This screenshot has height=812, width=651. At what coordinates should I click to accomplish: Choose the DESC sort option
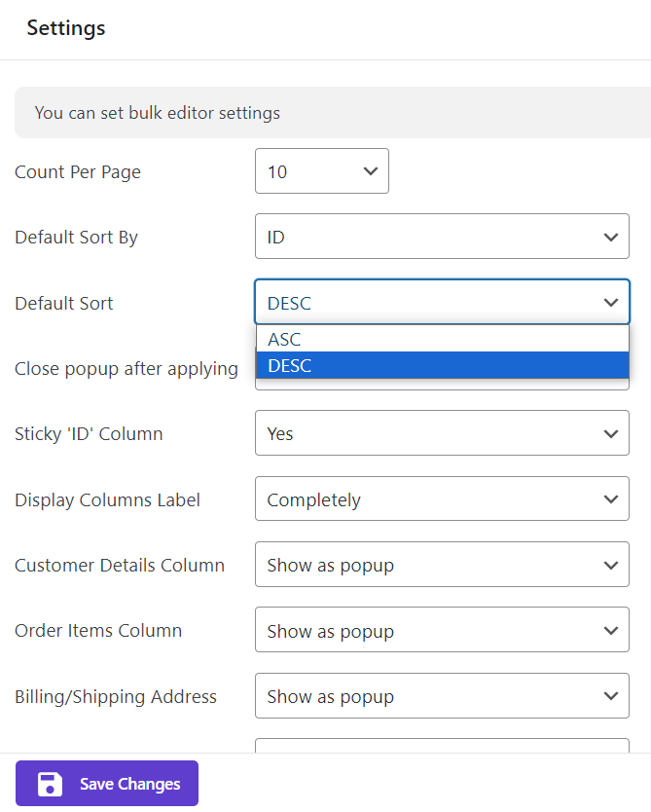coord(442,366)
